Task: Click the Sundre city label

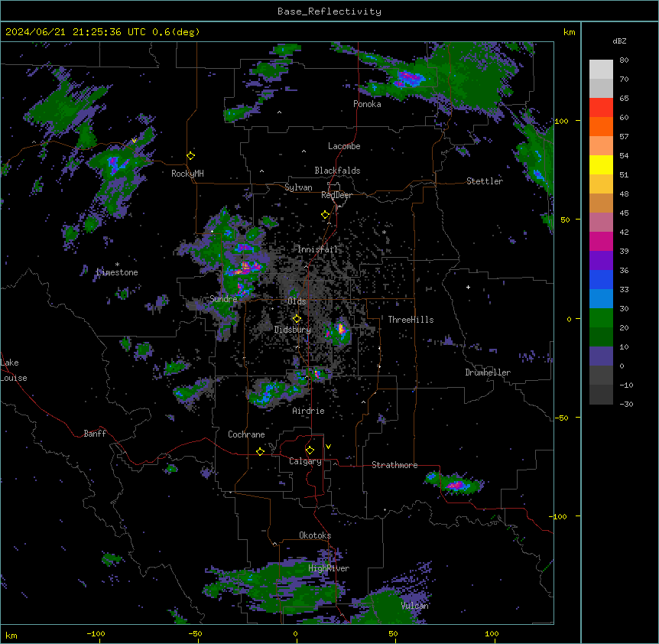Action: point(223,299)
